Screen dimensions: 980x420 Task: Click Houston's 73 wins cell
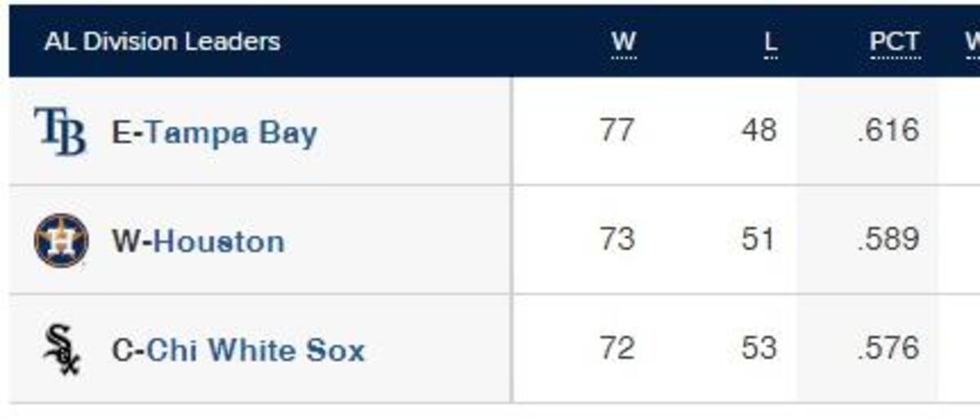617,239
